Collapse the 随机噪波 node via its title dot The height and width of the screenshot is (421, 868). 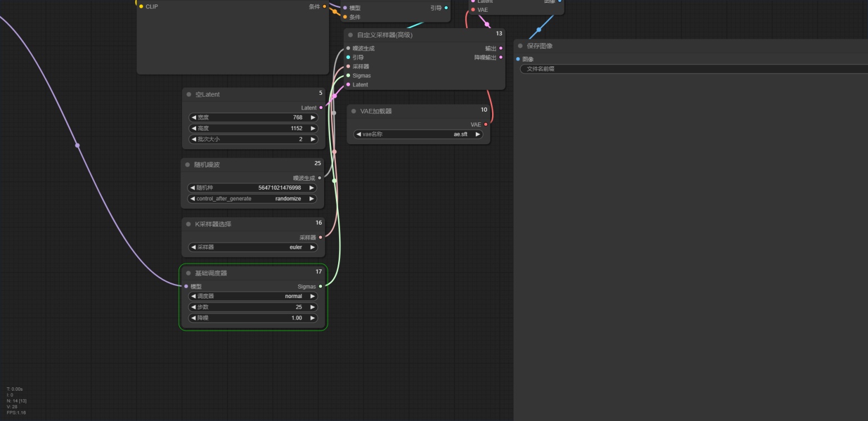[188, 164]
